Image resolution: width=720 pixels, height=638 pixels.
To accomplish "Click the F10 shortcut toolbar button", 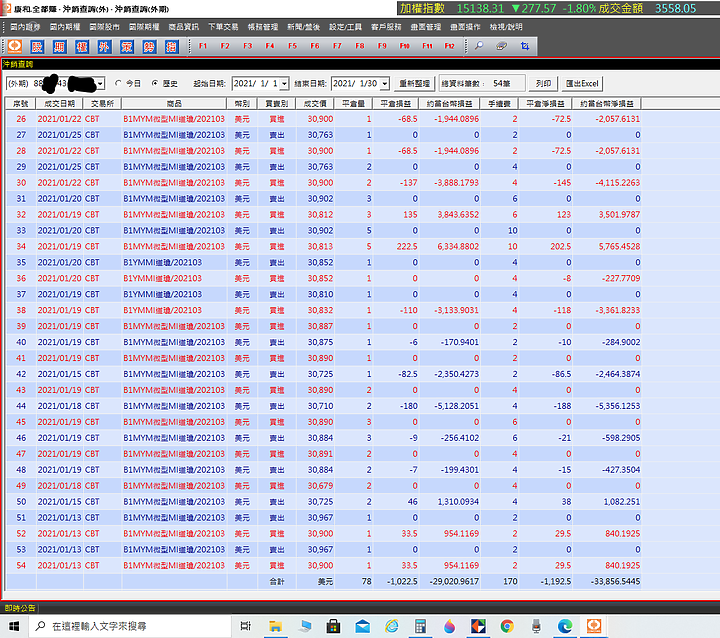I will [405, 46].
